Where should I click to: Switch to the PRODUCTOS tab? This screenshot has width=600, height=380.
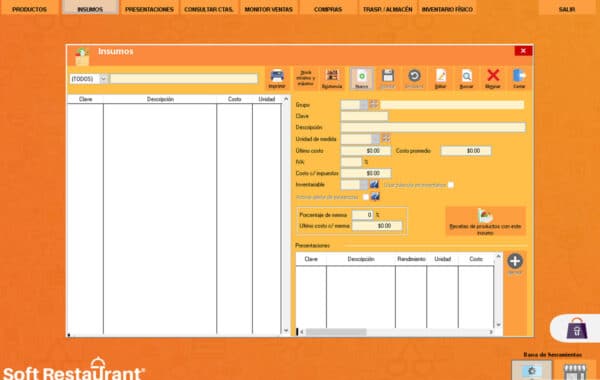[x=29, y=8]
